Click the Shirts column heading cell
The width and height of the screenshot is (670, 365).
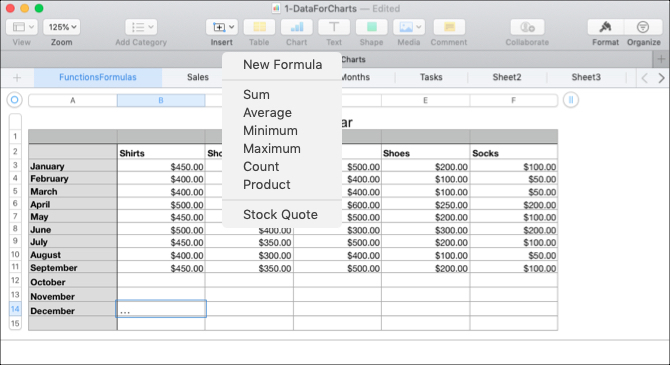pyautogui.click(x=161, y=153)
